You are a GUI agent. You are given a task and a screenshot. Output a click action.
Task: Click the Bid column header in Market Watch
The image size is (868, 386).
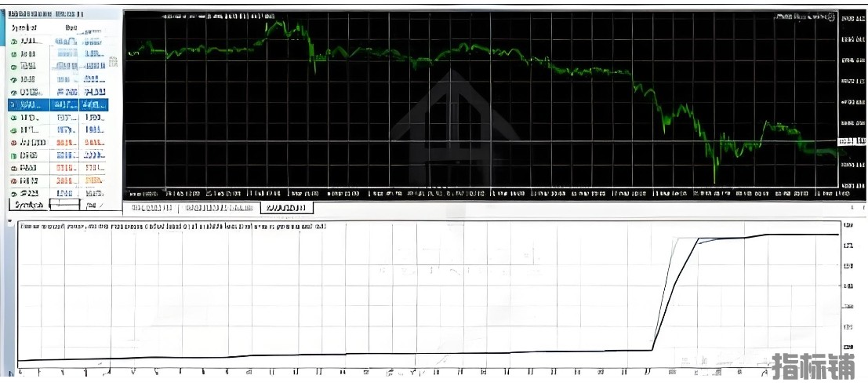coord(71,27)
